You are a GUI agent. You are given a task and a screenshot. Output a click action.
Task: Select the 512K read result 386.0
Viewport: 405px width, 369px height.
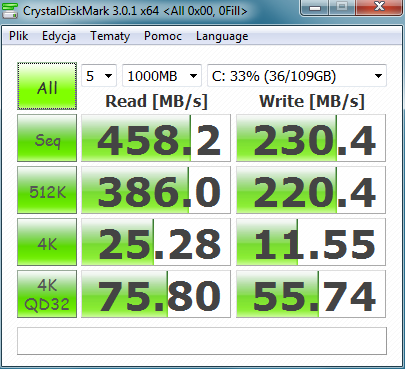click(x=156, y=190)
